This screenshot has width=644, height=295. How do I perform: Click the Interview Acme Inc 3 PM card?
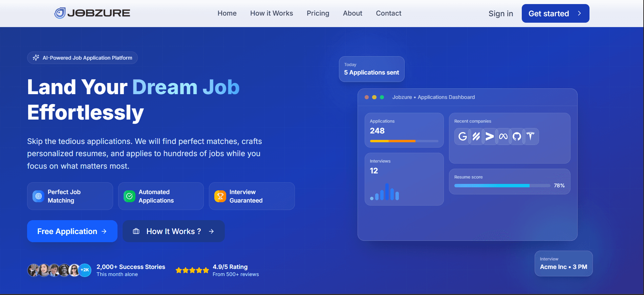point(564,264)
